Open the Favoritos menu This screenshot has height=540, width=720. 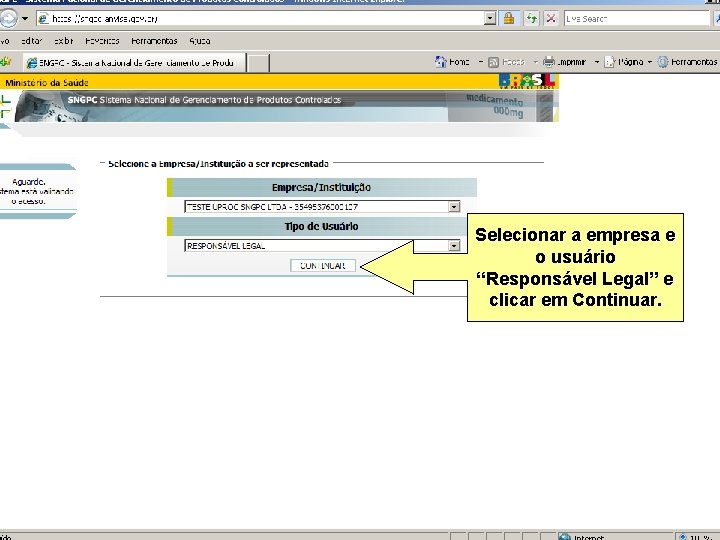102,41
